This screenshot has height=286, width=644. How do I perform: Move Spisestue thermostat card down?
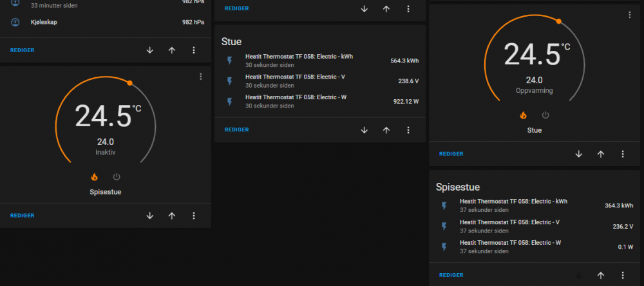tap(150, 216)
